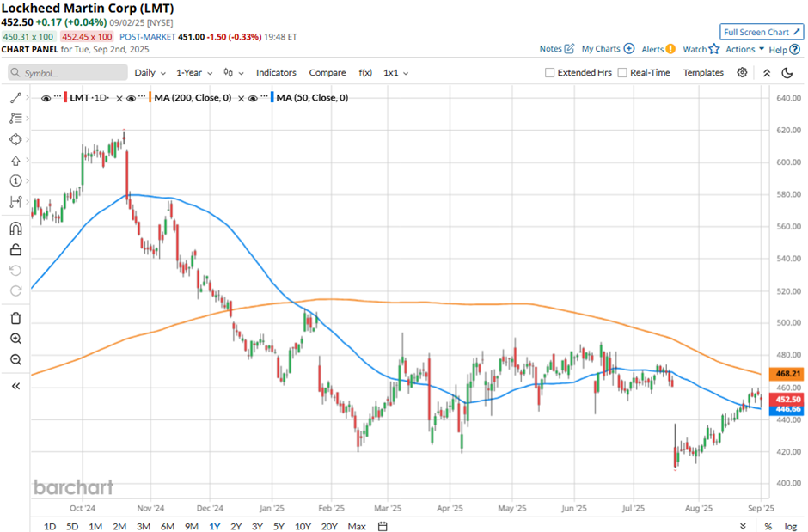The image size is (808, 532).
Task: Click the Alerts exclamation icon
Action: tap(670, 49)
